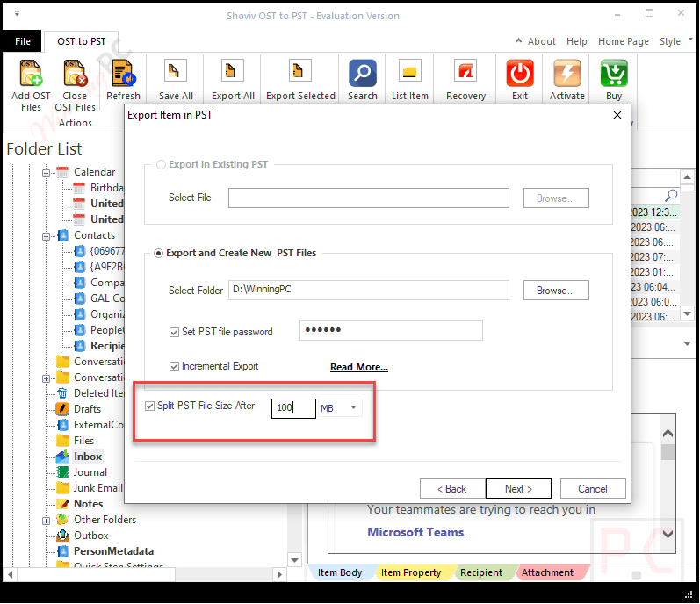Switch to the OST to PST tab
This screenshot has width=700, height=604.
point(82,41)
